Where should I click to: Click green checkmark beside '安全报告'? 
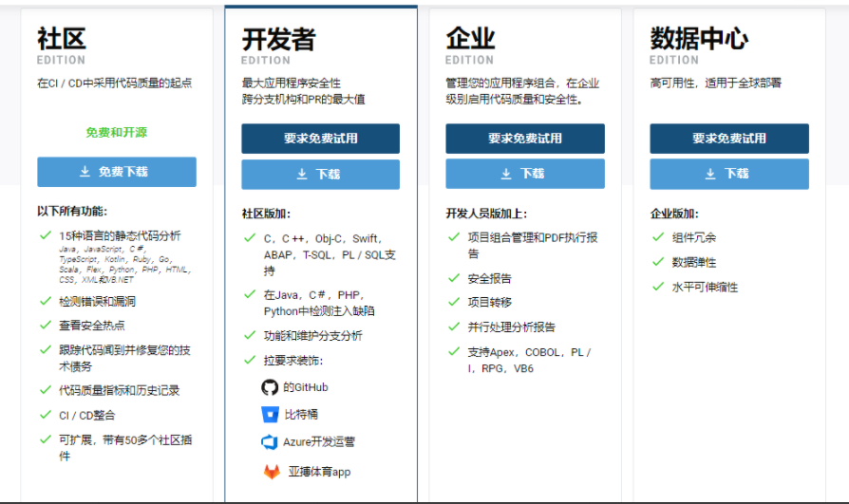click(x=454, y=278)
